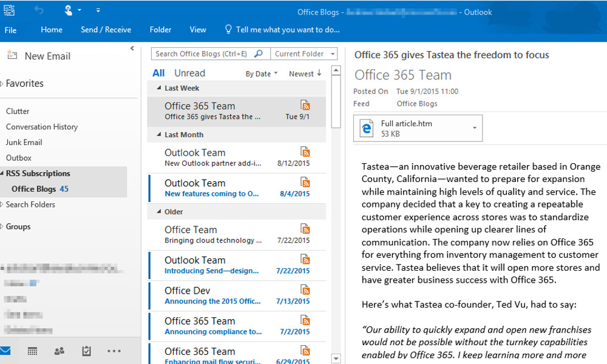Click the three-dots navigation options
The image size is (607, 364).
114,351
